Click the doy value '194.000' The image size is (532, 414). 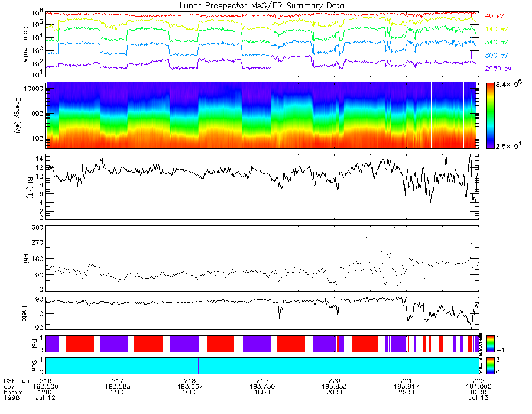(478, 387)
